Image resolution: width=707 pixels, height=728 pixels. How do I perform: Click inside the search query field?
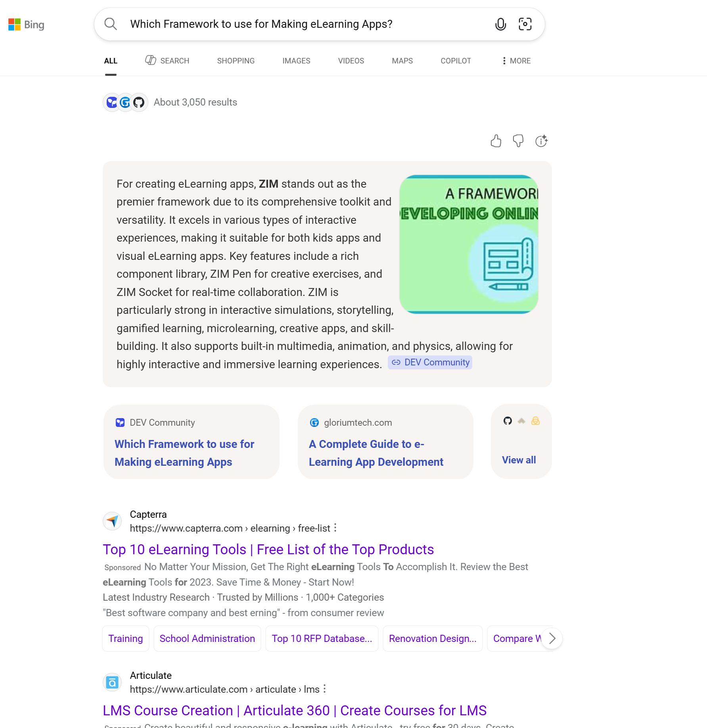(305, 24)
